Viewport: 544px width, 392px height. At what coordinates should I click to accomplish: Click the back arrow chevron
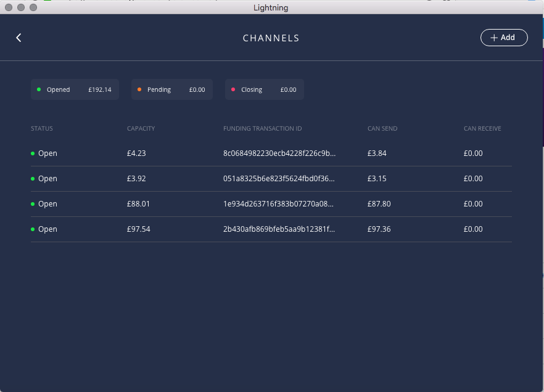(19, 37)
